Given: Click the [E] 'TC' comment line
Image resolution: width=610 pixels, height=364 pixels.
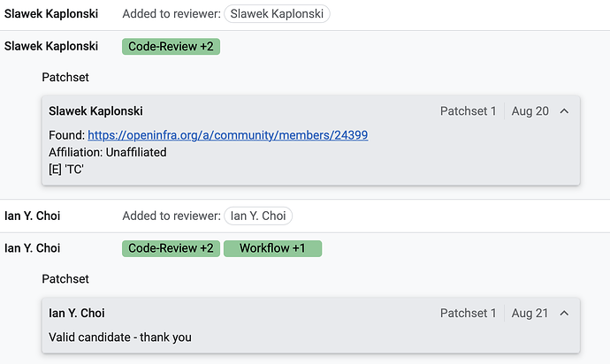Looking at the screenshot, I should (x=67, y=169).
